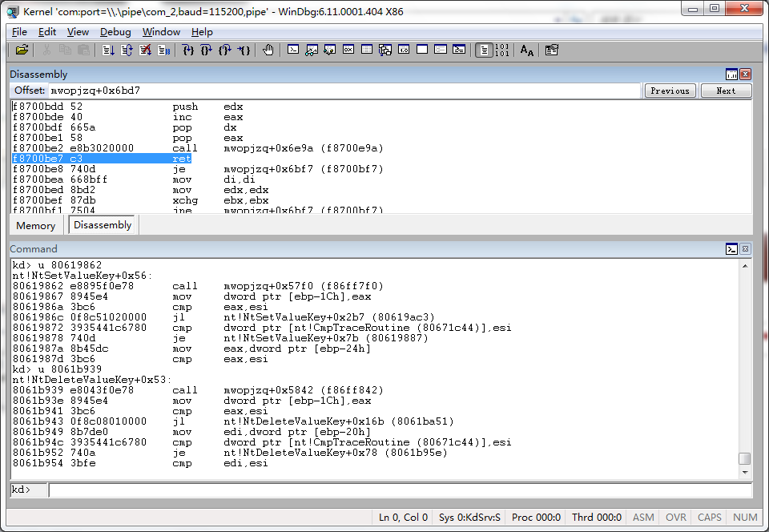Click the Stop Debugging icon with red X

(x=145, y=50)
